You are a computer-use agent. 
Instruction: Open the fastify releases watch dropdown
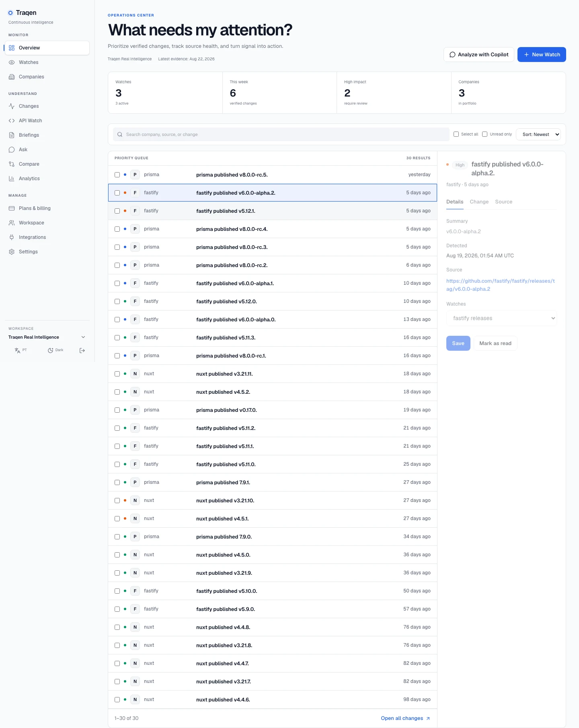pos(501,318)
